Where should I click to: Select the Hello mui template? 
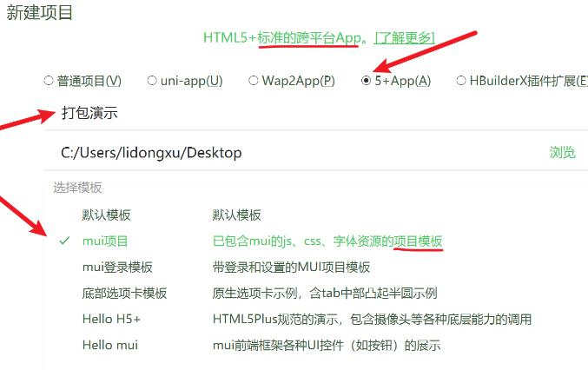click(x=110, y=345)
